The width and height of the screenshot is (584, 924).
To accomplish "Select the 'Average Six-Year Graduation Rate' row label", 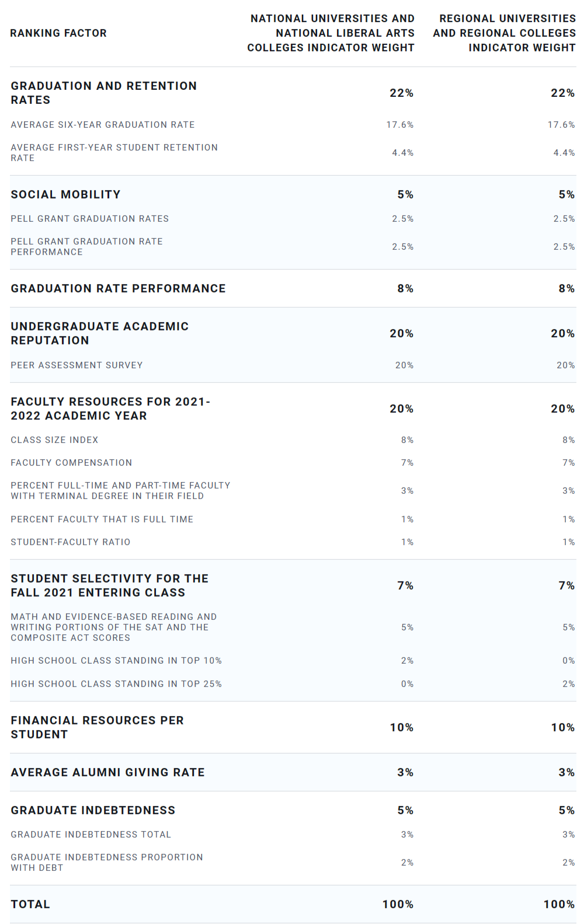I will pos(103,125).
